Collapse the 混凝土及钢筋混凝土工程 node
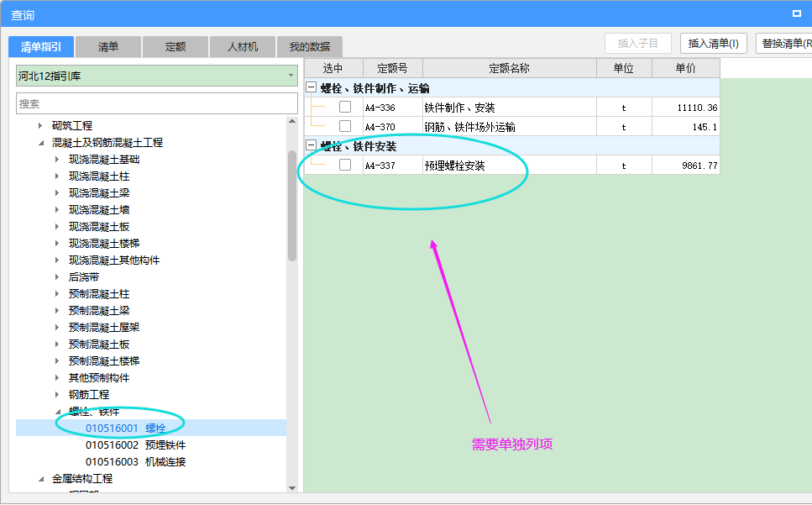The height and width of the screenshot is (505, 812). (x=40, y=143)
